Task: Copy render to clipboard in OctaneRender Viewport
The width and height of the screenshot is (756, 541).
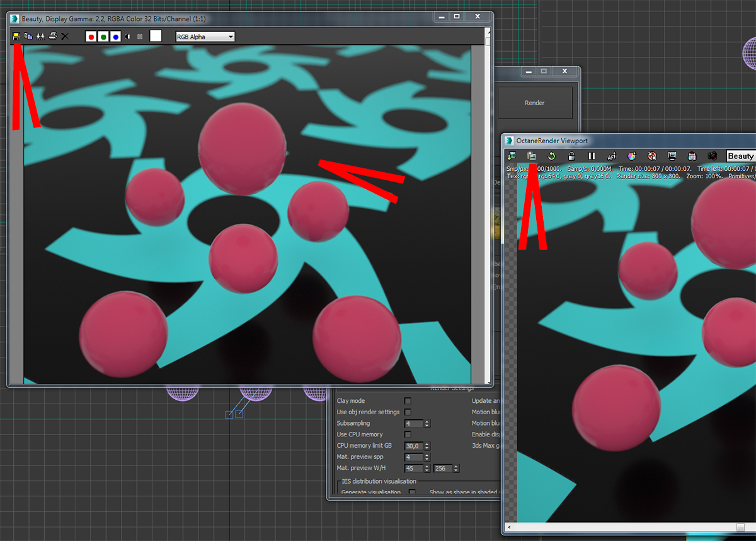Action: (531, 156)
